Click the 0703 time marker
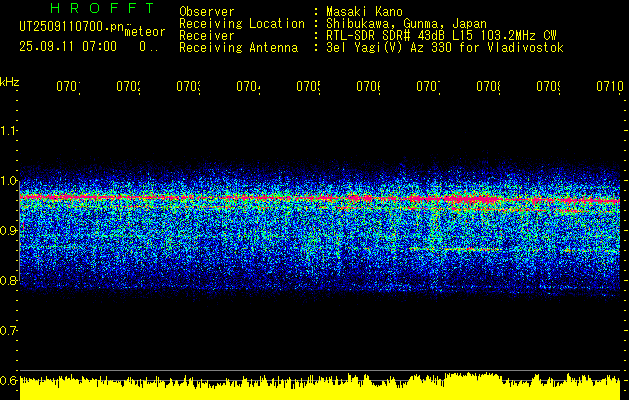The height and width of the screenshot is (400, 629). pos(189,86)
